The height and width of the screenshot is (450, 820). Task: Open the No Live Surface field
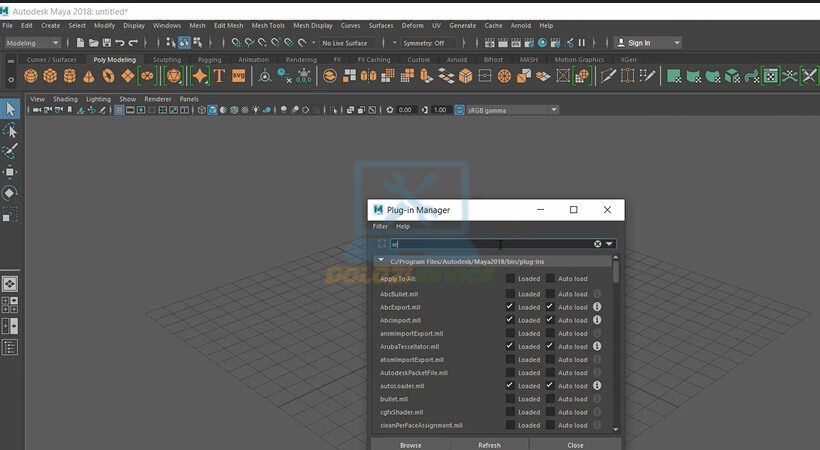[346, 43]
